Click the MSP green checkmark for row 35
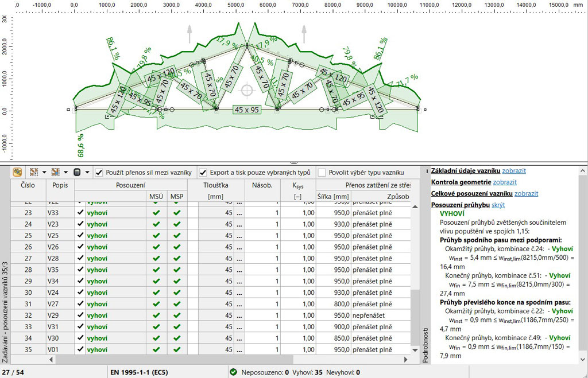This screenshot has width=588, height=378. [176, 350]
